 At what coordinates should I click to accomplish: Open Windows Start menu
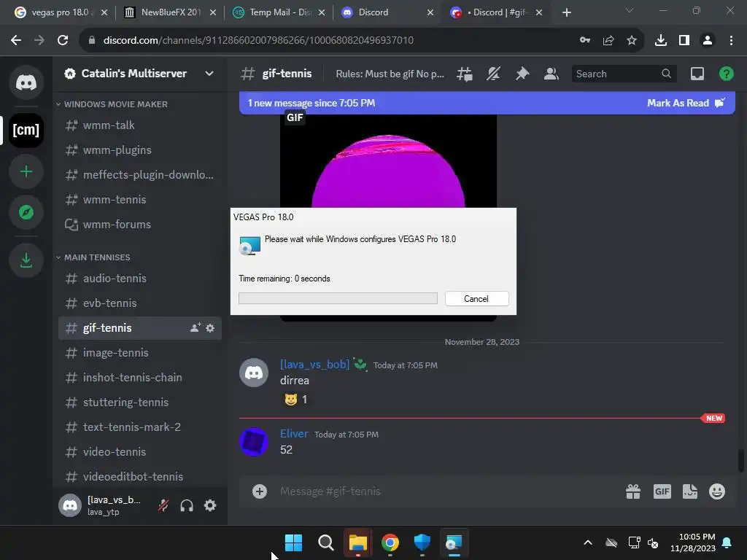click(293, 542)
